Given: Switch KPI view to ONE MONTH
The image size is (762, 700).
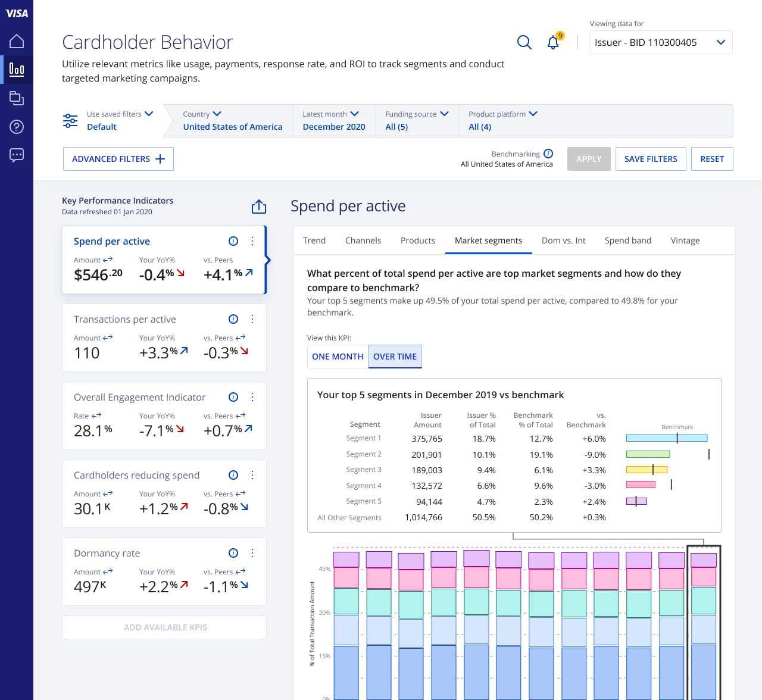Looking at the screenshot, I should coord(338,357).
